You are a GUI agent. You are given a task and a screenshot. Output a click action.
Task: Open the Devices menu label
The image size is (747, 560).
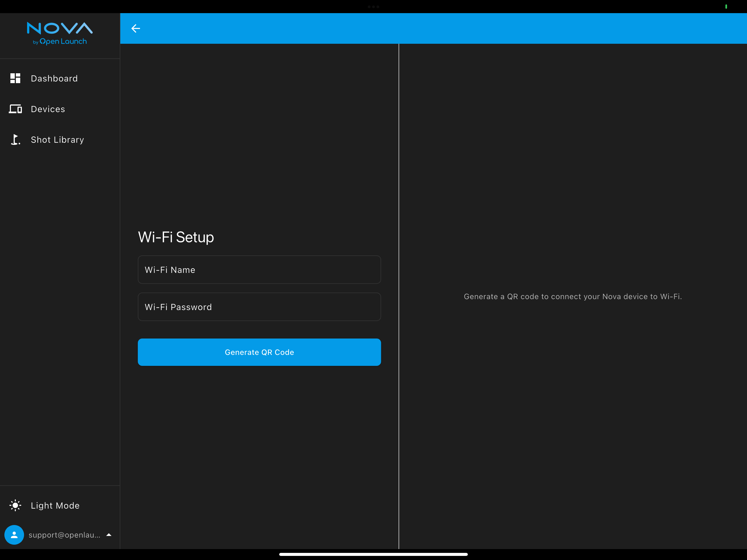(48, 109)
